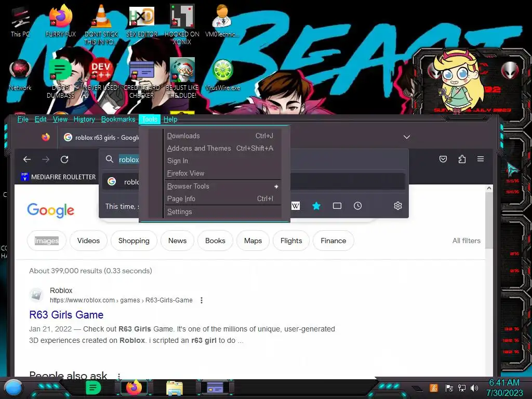Search Bookmarks with the star icon

[316, 206]
